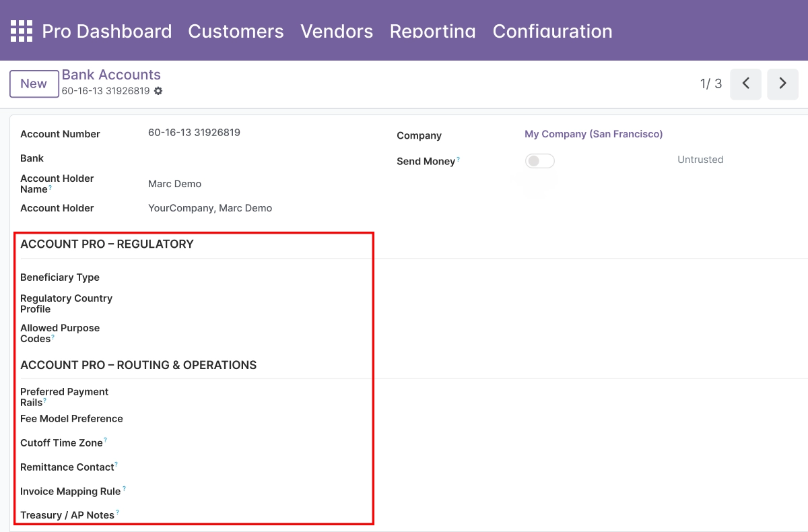Open Bank Accounts breadcrumb link

111,75
